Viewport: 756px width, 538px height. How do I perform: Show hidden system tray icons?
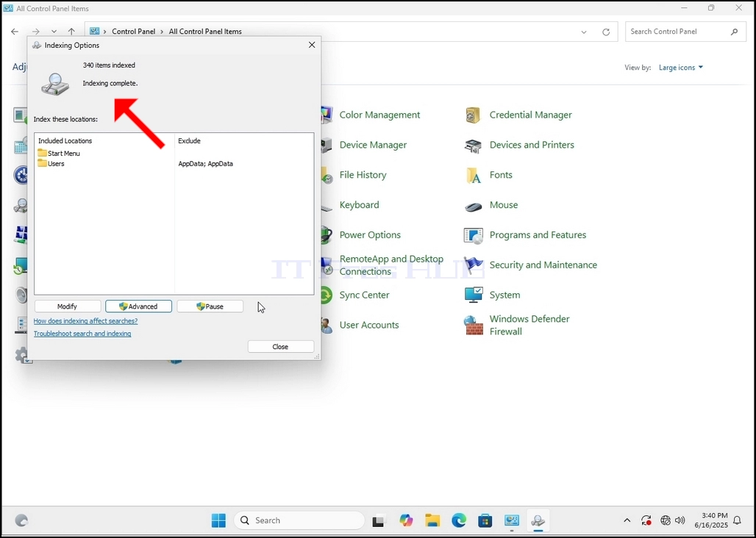click(627, 520)
